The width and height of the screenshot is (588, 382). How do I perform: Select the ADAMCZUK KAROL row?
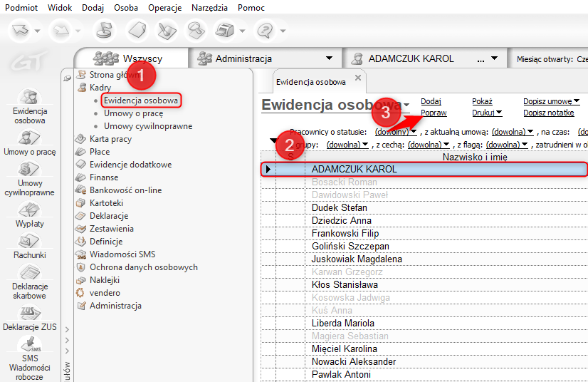(x=424, y=169)
